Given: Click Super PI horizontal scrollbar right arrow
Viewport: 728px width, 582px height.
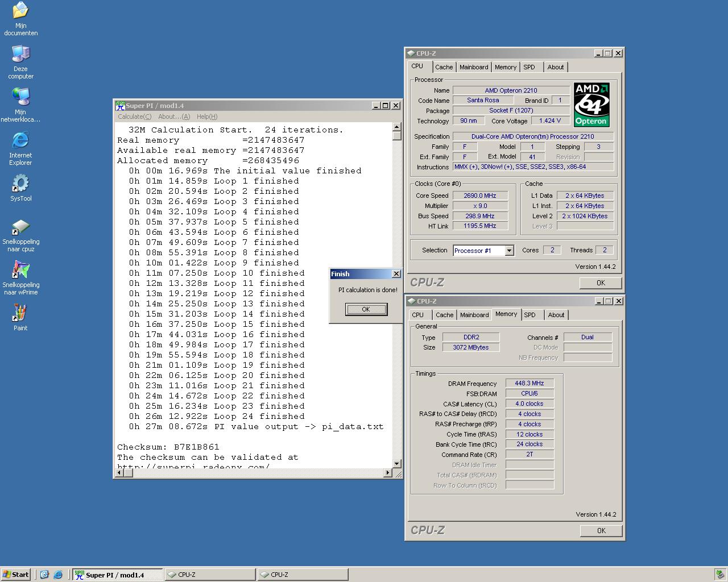Looking at the screenshot, I should [x=388, y=473].
